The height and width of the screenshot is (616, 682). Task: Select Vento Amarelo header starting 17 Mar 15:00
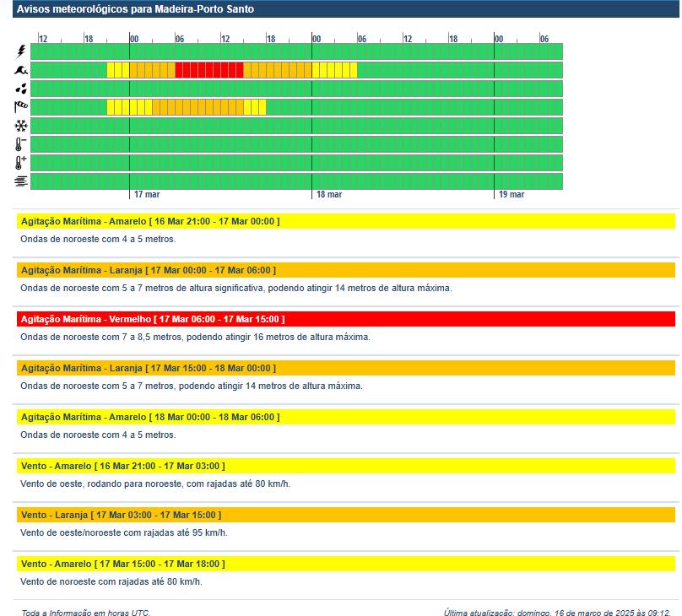(x=122, y=564)
